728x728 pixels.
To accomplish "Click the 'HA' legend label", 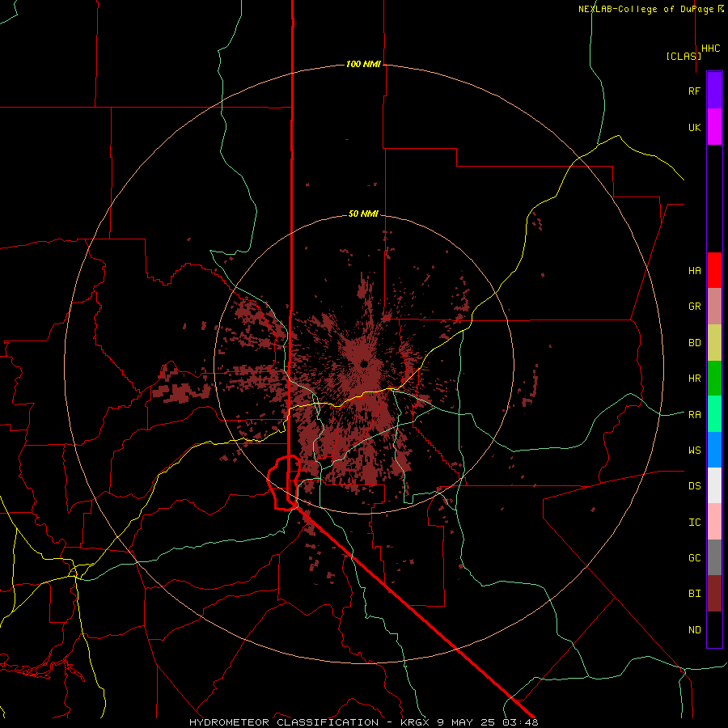I will 695,271.
